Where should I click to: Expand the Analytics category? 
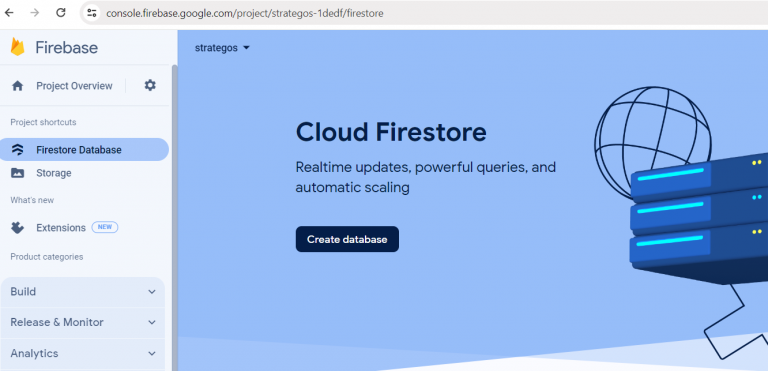(x=83, y=353)
